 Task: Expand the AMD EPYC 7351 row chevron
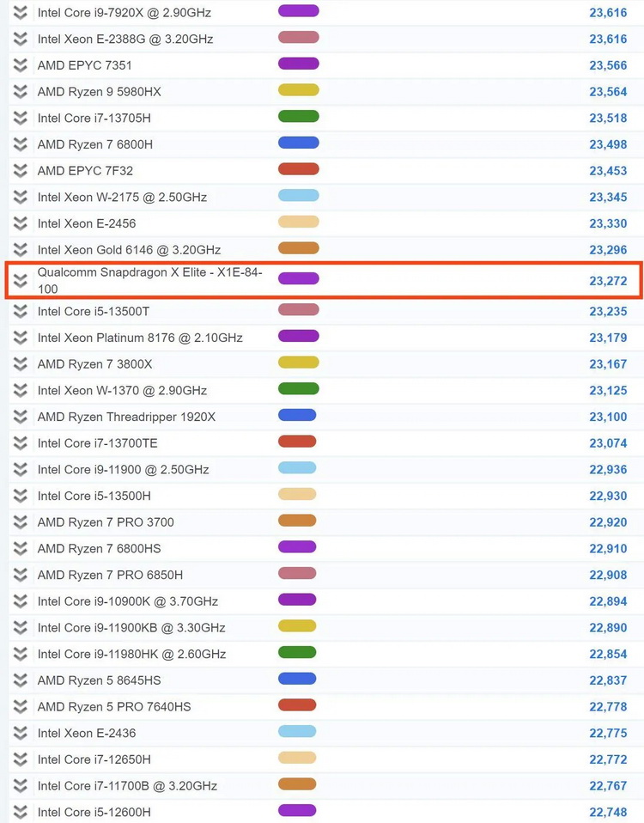(x=21, y=65)
